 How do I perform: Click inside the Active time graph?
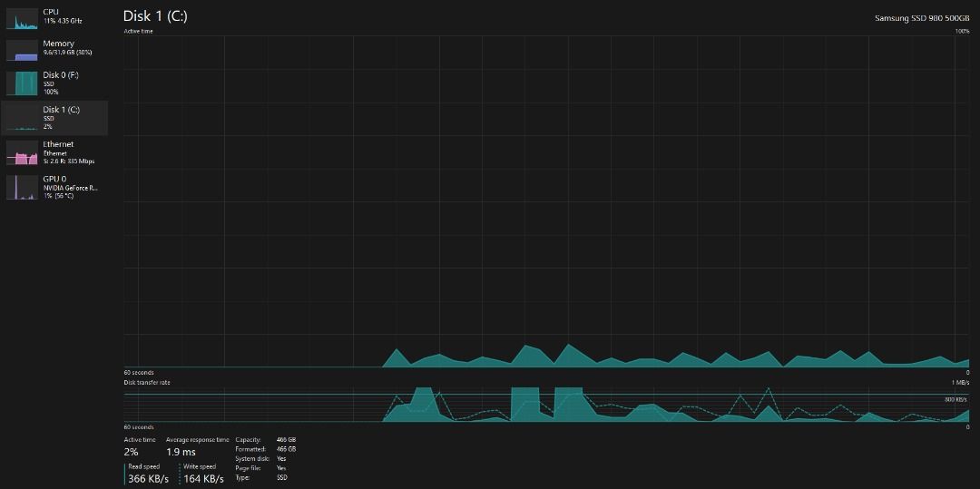(x=544, y=200)
